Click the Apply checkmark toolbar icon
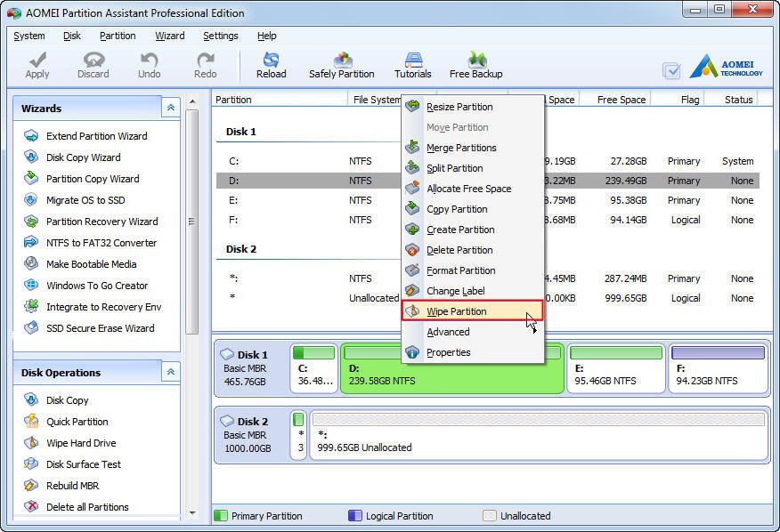Image resolution: width=780 pixels, height=532 pixels. [37, 60]
